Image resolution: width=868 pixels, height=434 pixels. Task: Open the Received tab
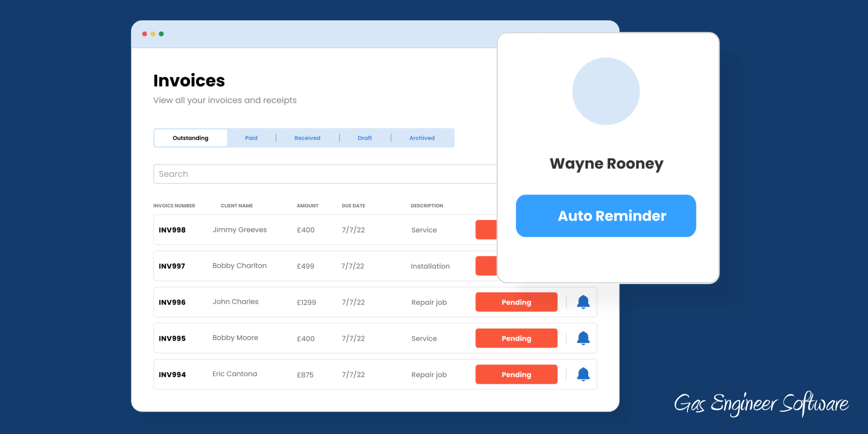[307, 138]
